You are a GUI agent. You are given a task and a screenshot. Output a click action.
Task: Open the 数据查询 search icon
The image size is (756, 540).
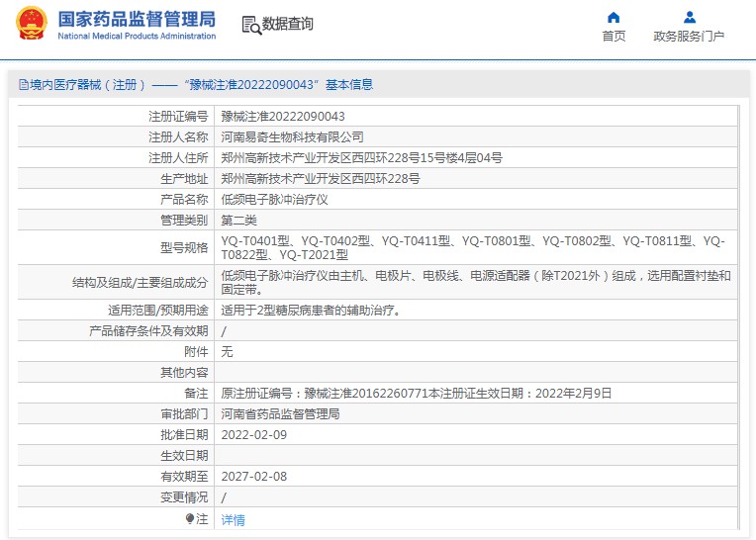251,25
